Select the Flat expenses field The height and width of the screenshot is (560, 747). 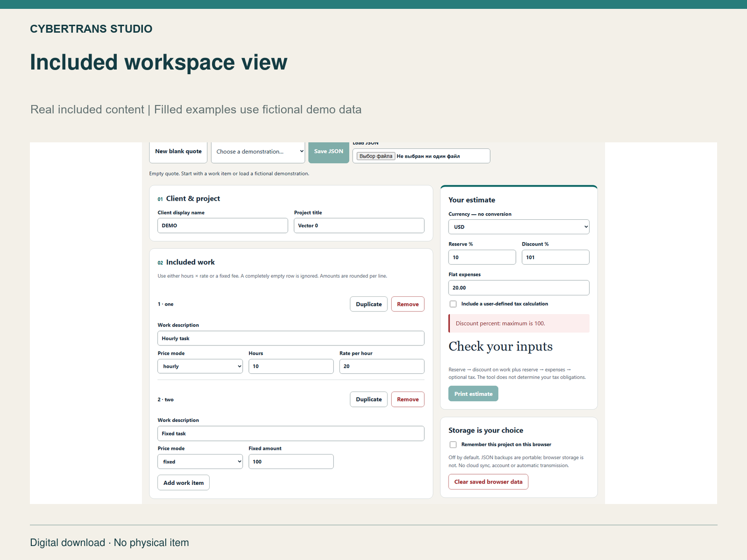pos(519,288)
